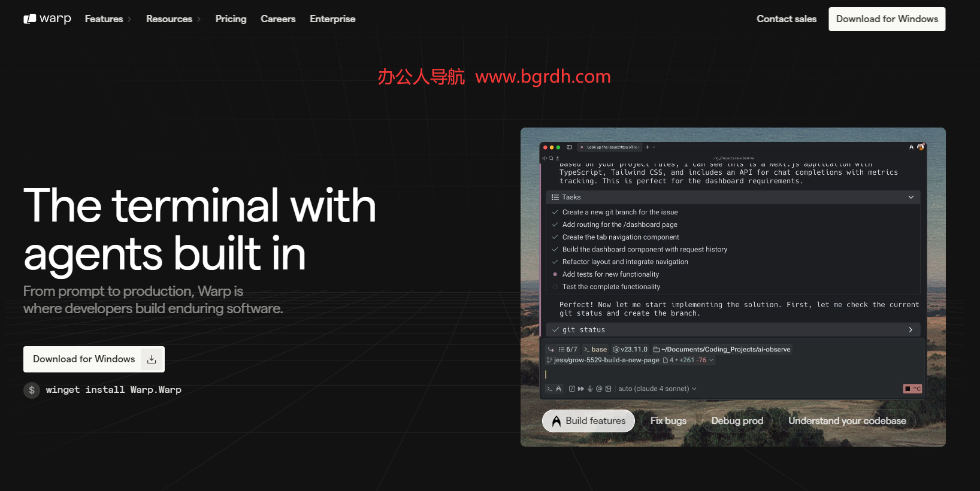Click the winget install Warp.Warp command

[114, 390]
